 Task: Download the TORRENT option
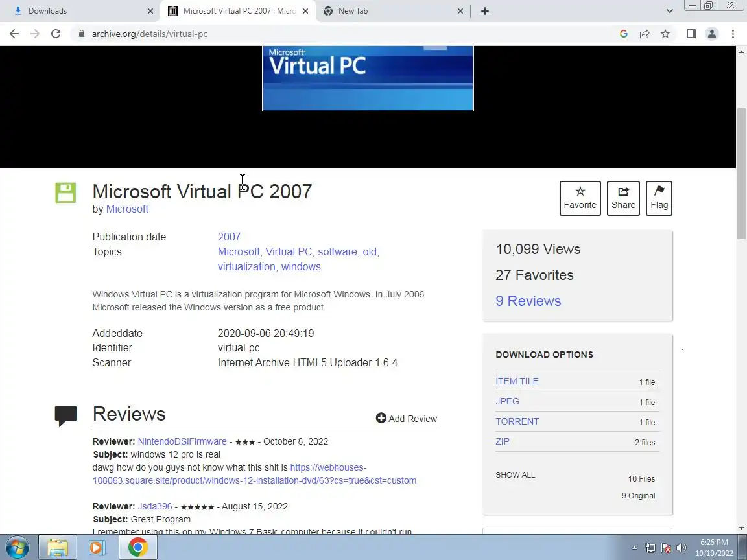[x=517, y=421]
